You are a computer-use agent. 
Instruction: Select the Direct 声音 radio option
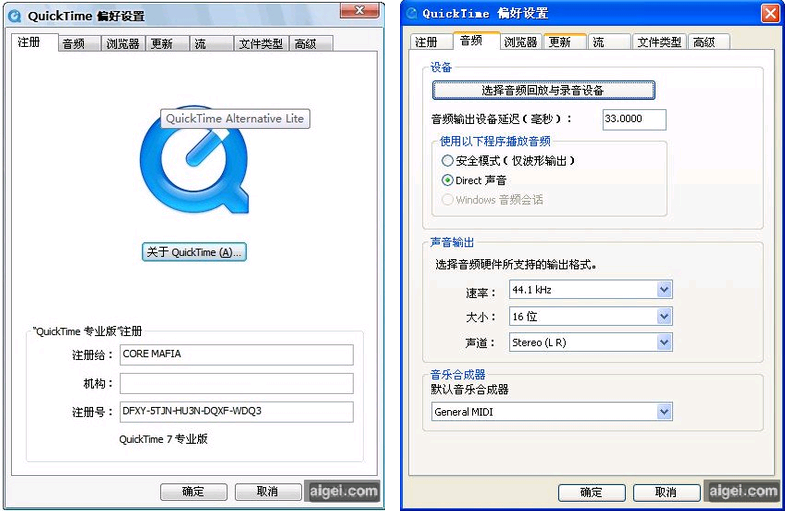(x=447, y=180)
